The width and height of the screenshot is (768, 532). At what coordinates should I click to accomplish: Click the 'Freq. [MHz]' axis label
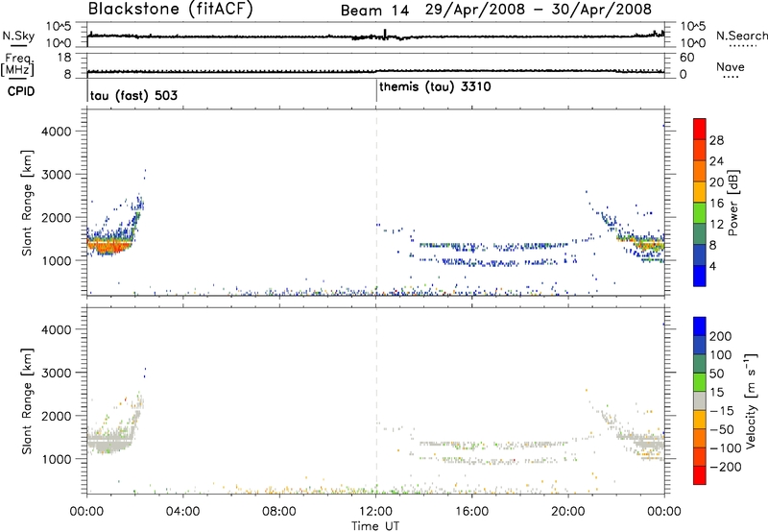tap(17, 65)
